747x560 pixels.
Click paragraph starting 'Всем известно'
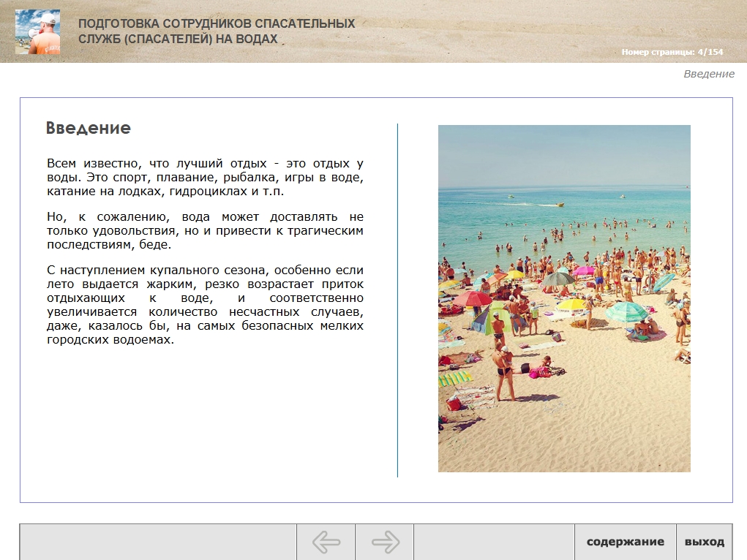click(x=205, y=177)
